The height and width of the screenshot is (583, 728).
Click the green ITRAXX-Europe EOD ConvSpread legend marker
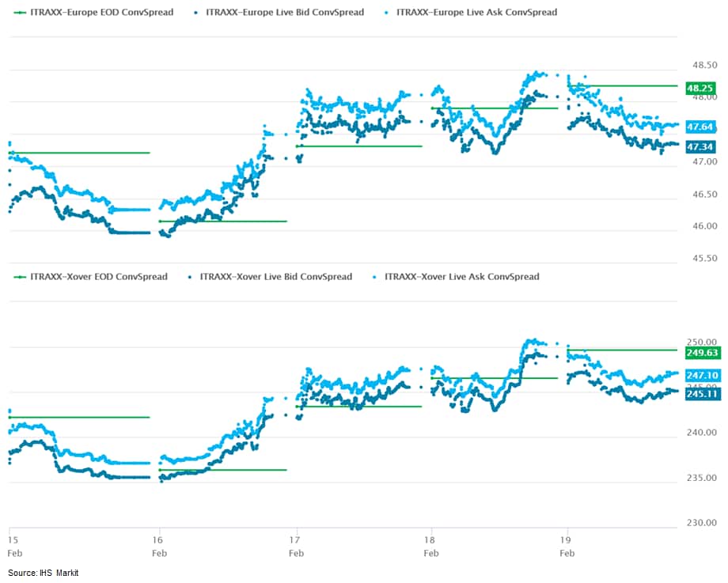17,13
